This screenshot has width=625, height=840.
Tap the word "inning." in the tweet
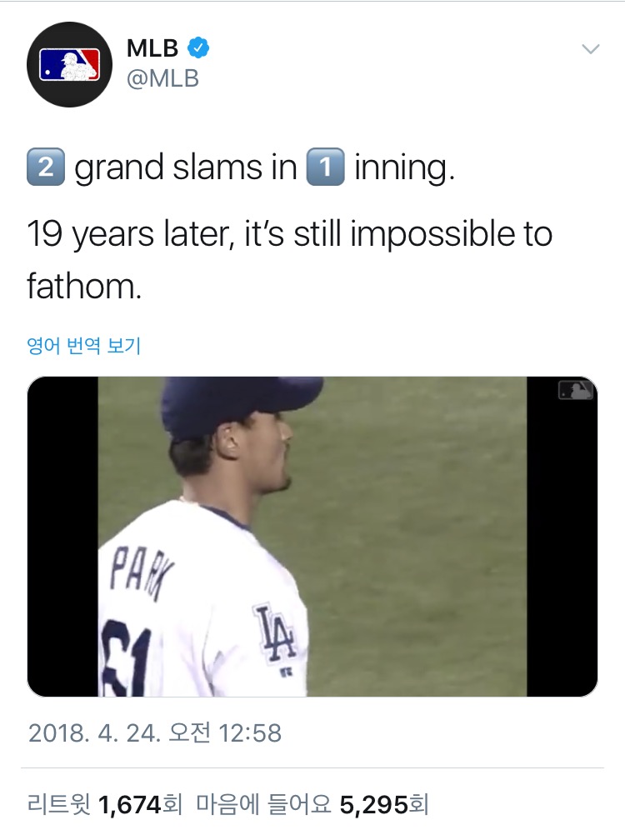[405, 168]
